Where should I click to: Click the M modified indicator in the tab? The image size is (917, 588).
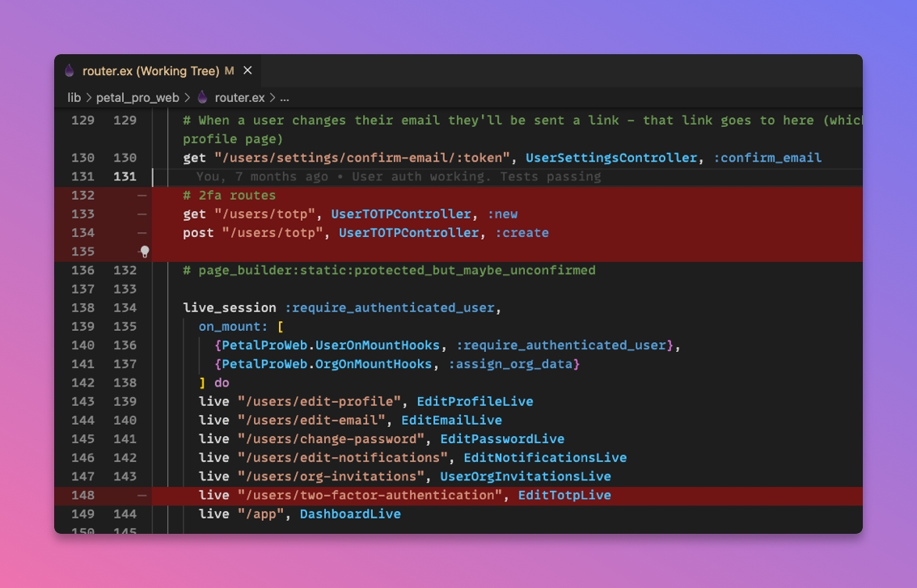point(230,71)
